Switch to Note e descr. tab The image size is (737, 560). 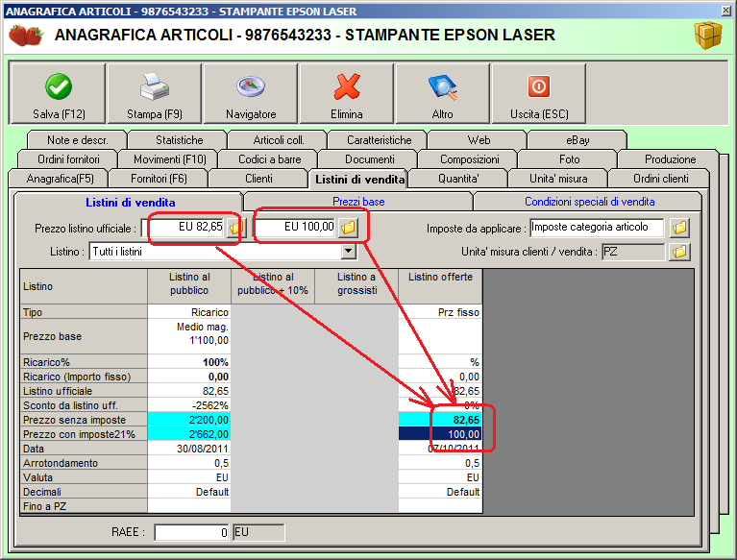click(78, 140)
